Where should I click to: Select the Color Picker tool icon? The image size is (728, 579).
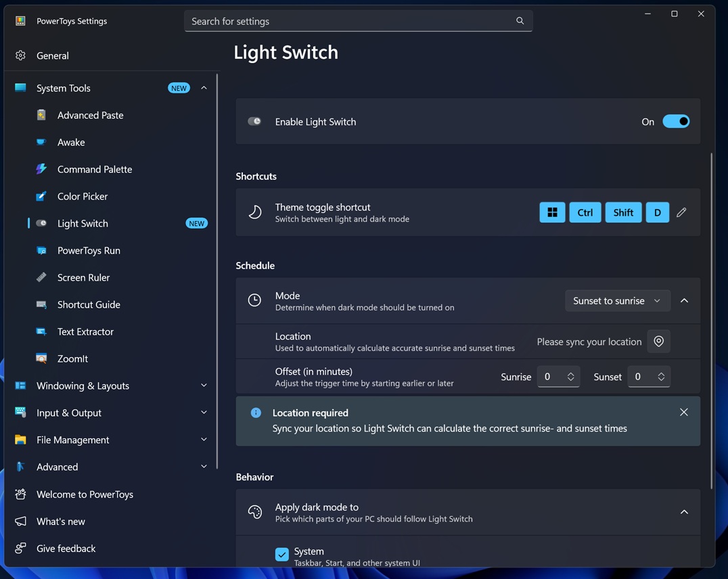coord(41,196)
